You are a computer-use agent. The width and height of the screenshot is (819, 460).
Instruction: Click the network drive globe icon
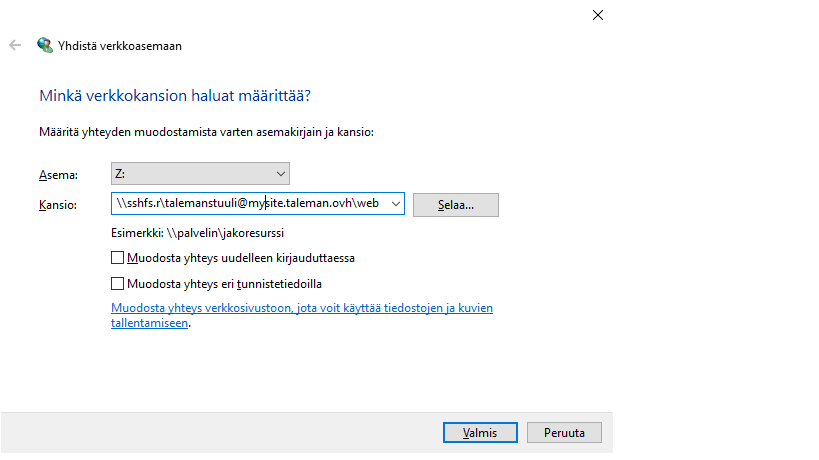point(45,45)
